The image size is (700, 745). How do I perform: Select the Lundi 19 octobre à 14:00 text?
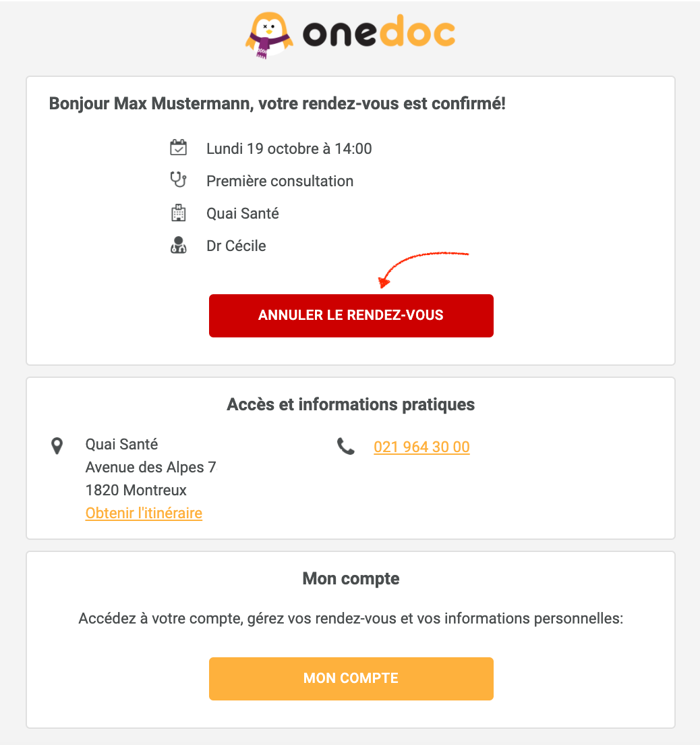[289, 148]
